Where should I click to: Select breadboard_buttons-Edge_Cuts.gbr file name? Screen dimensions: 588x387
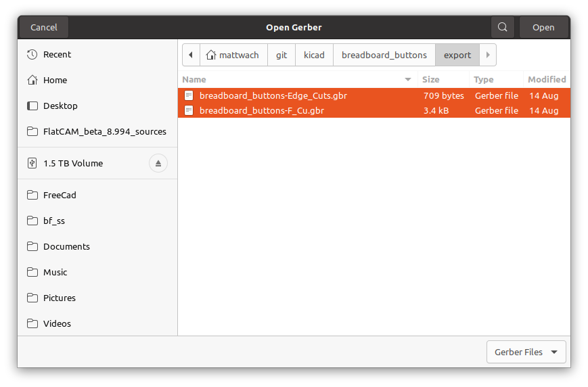(x=273, y=95)
